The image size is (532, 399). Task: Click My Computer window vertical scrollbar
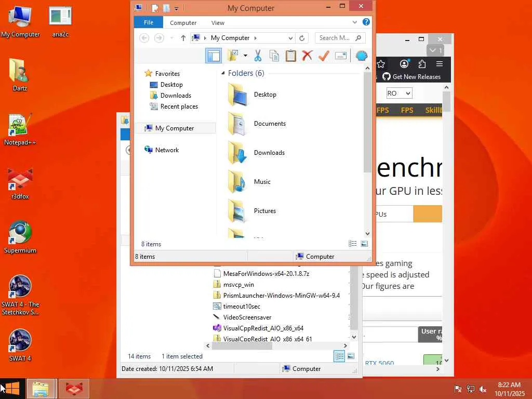(367, 122)
